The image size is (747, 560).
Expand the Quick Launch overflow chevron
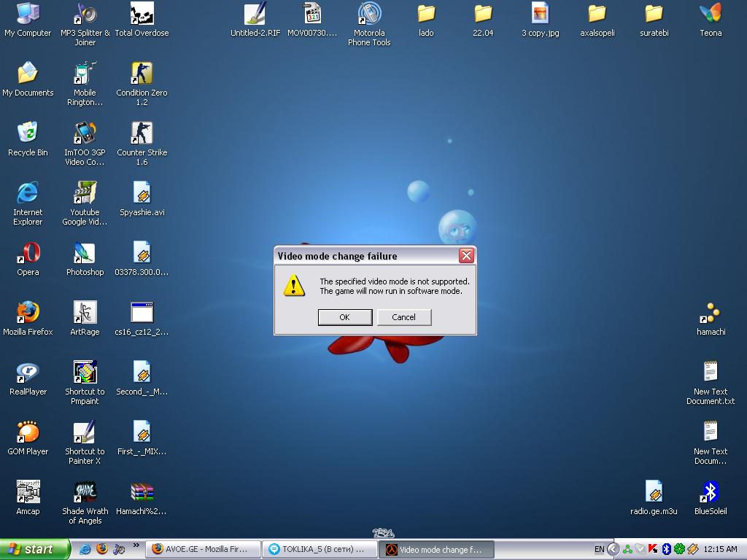point(136,545)
